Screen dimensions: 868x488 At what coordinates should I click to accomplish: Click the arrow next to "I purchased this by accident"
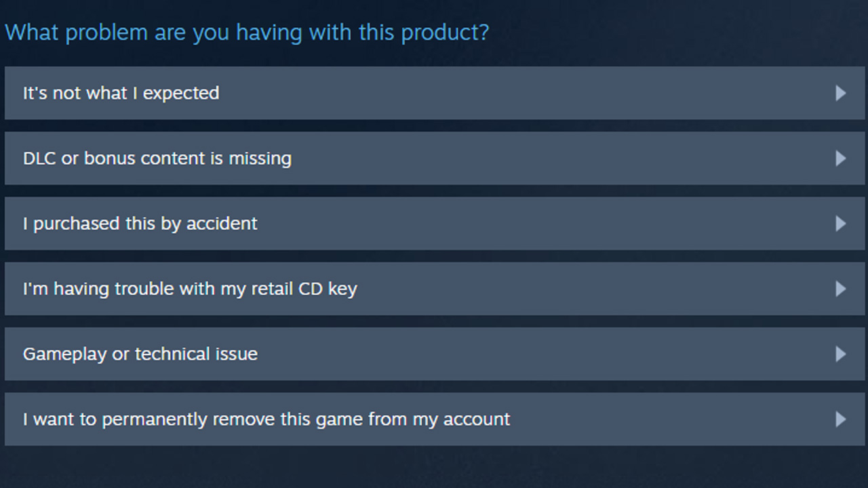(x=841, y=224)
